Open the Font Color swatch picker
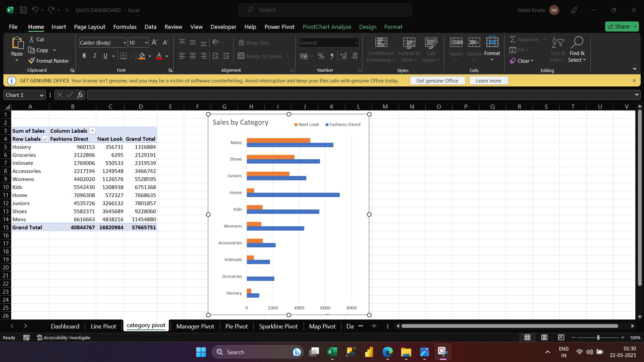The height and width of the screenshot is (362, 644). tap(167, 56)
